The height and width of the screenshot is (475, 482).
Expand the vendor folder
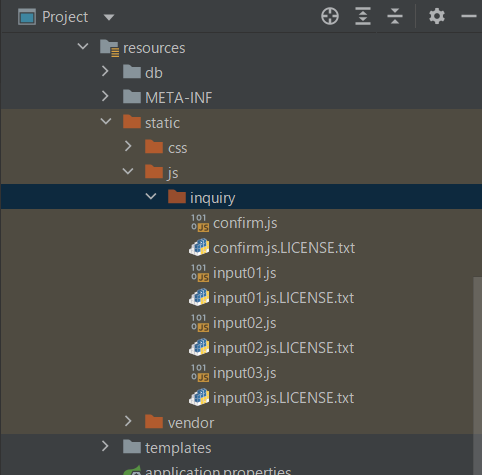128,421
